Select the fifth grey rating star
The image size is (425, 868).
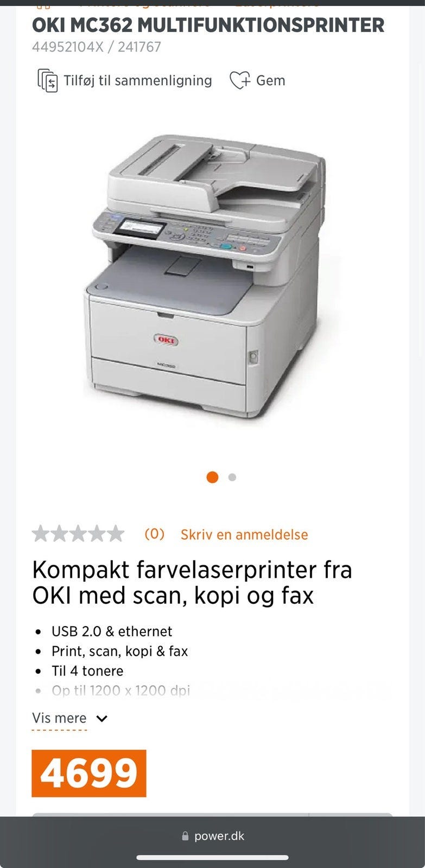click(x=115, y=534)
